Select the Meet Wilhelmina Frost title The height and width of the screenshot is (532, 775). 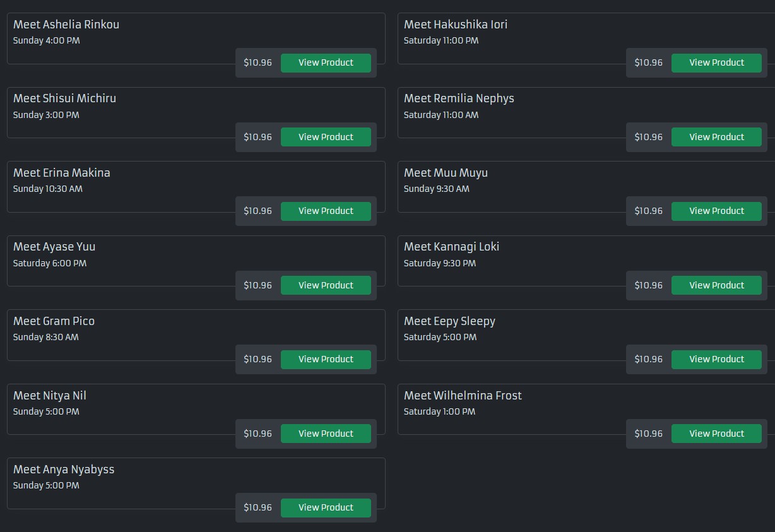463,396
